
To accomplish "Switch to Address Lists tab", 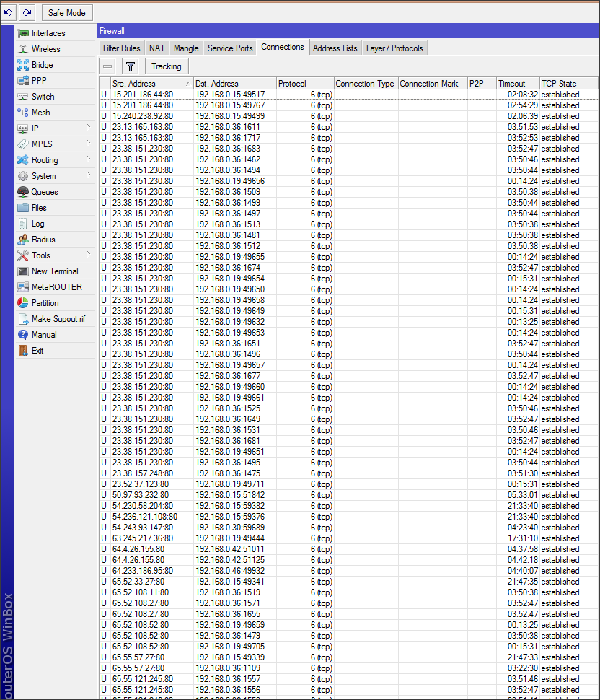I will (335, 48).
